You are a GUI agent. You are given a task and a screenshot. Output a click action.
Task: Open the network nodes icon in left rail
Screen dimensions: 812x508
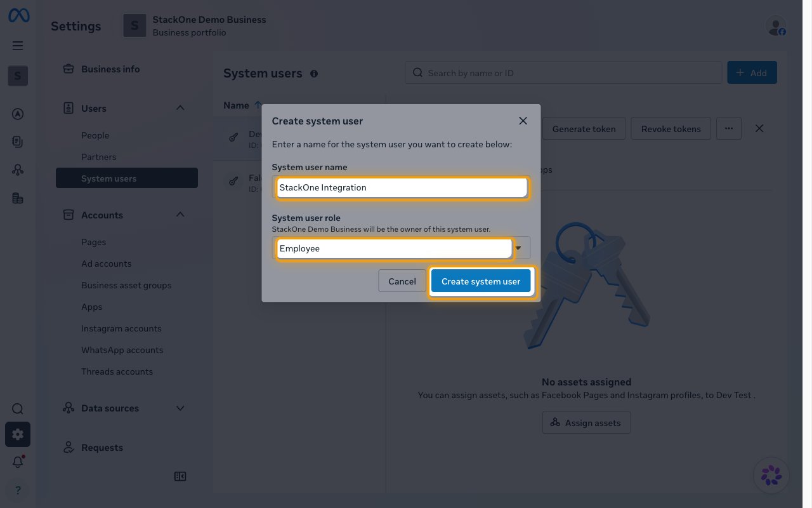18,170
